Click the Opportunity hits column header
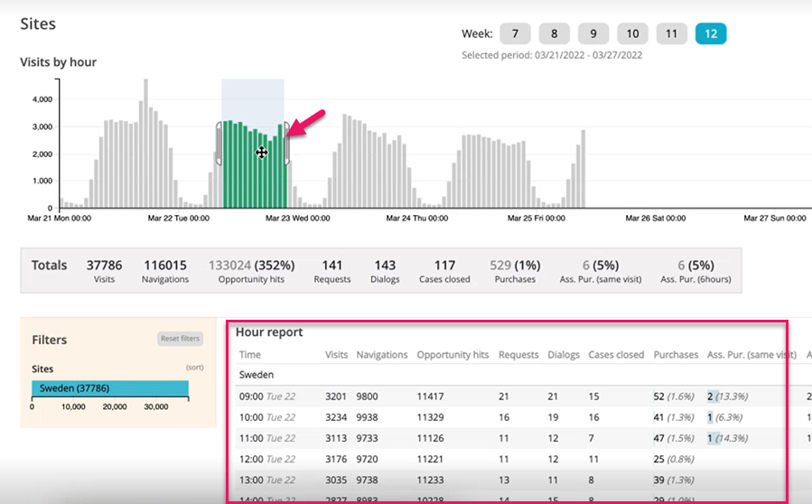This screenshot has width=812, height=504. 453,355
